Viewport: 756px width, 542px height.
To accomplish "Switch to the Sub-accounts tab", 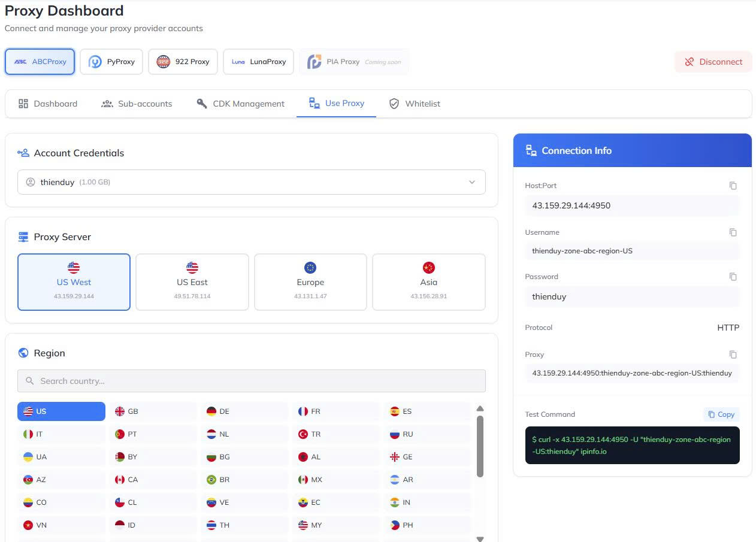I will tap(137, 104).
